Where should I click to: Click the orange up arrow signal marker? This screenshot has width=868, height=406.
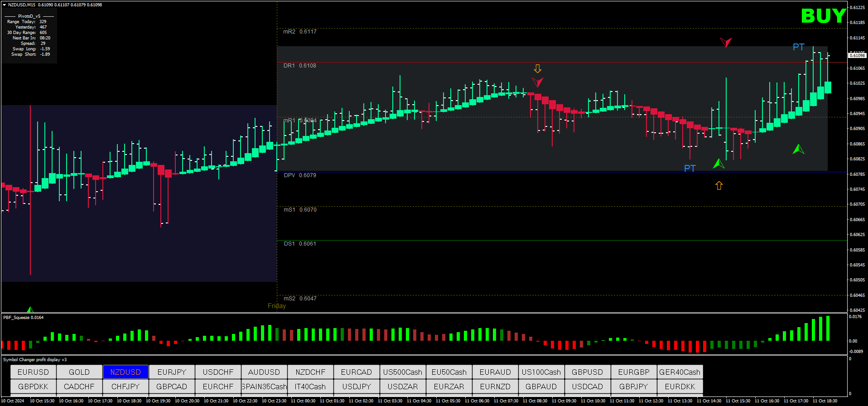719,185
